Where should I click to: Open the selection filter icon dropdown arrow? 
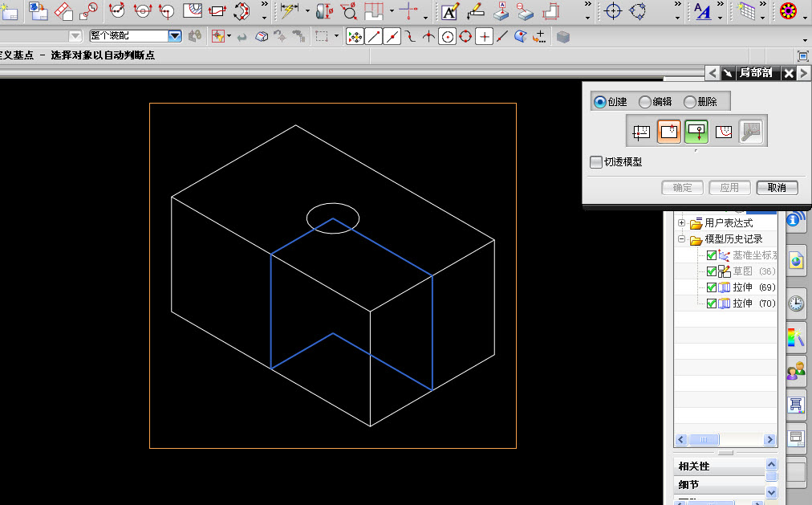[229, 36]
